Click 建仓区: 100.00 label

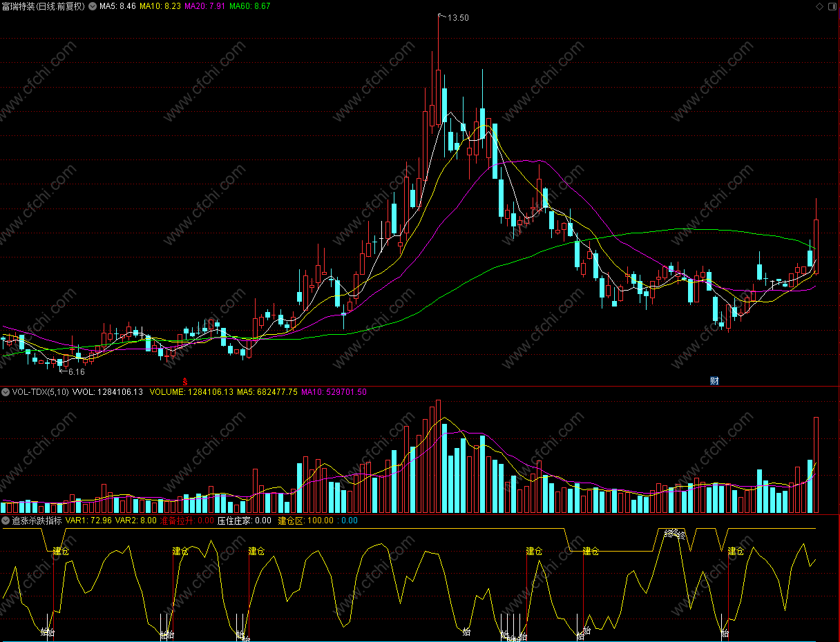[x=305, y=521]
